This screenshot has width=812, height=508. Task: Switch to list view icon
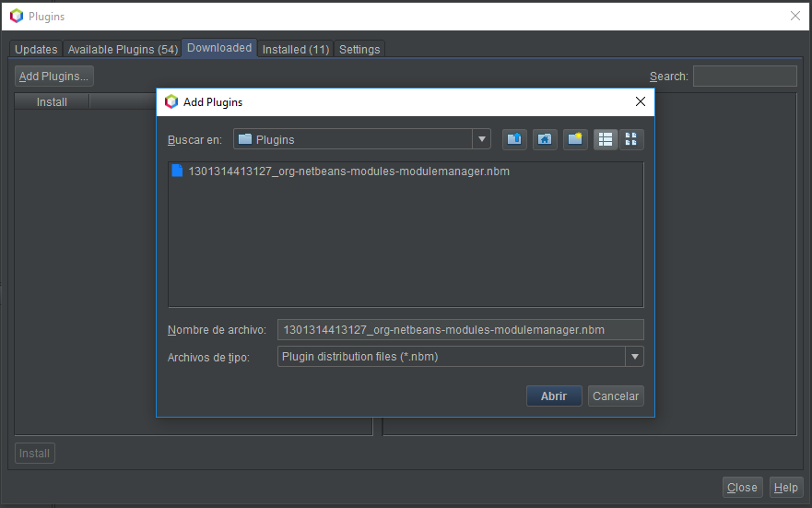tap(606, 139)
